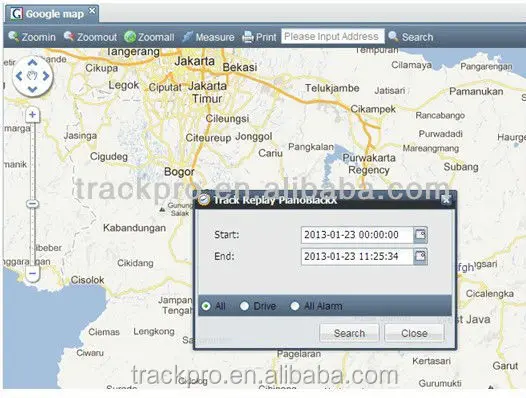
Task: Activate the Measure tool
Action: [x=208, y=37]
